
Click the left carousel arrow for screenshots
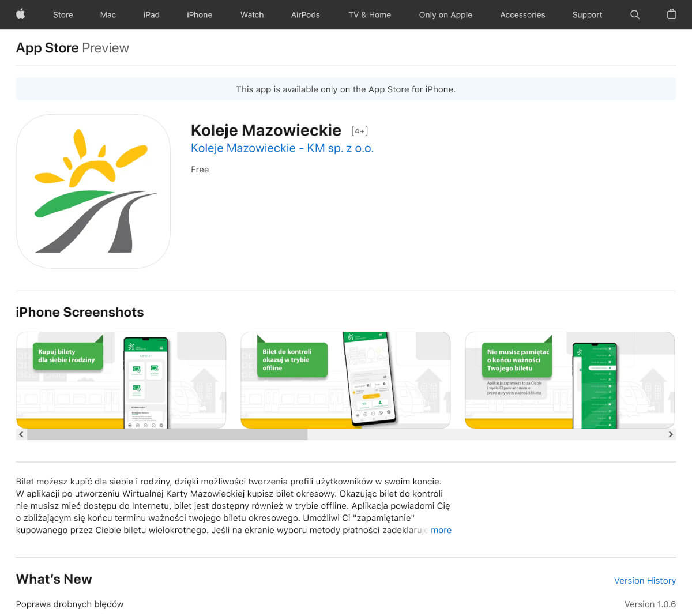[x=21, y=434]
